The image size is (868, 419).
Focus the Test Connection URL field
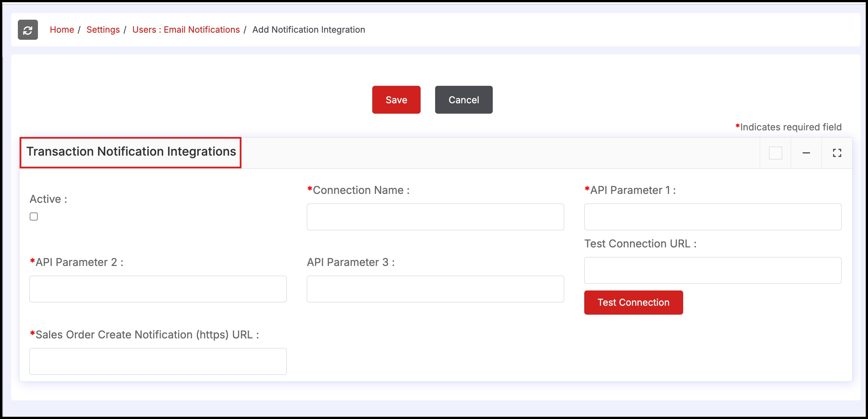713,270
